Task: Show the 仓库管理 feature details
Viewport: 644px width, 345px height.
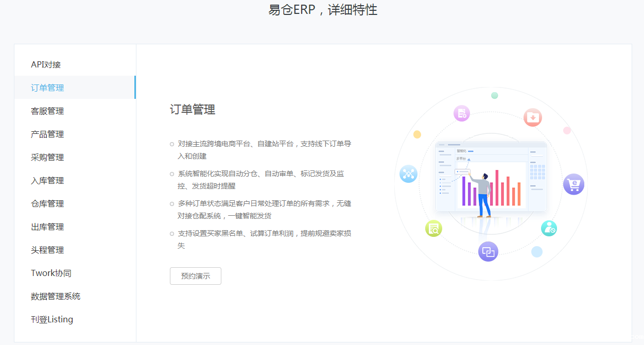Action: (47, 203)
